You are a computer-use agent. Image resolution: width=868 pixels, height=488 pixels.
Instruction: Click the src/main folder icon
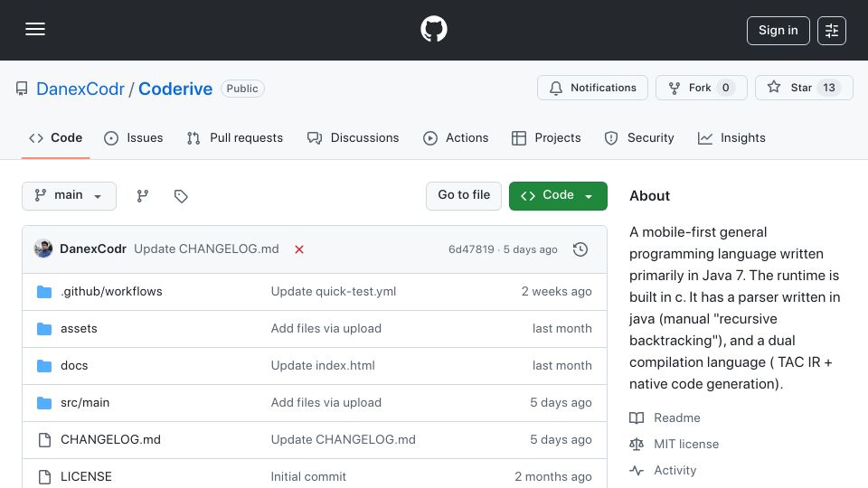pos(44,403)
